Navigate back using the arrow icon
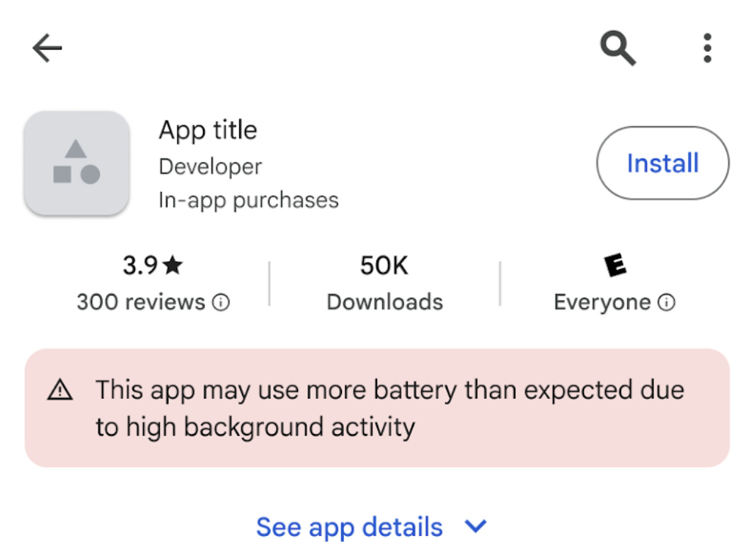Screen dimensions: 756x551 [45, 47]
